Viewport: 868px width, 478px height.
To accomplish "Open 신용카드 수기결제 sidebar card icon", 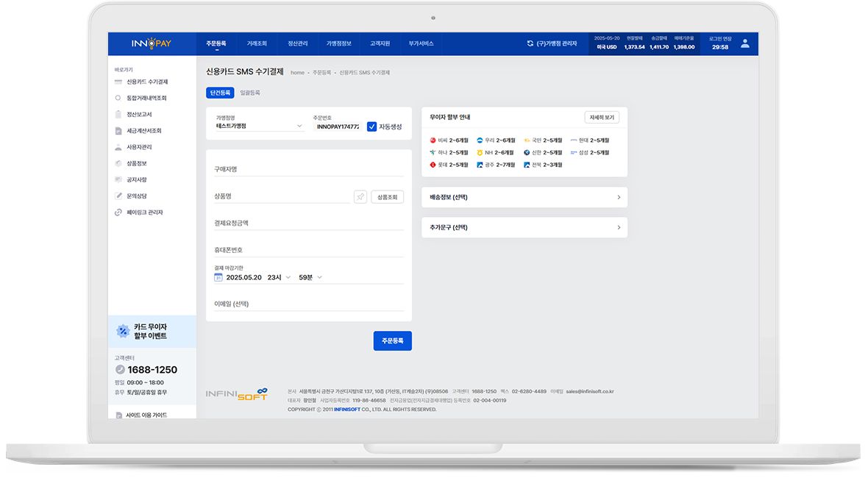I will [x=118, y=82].
